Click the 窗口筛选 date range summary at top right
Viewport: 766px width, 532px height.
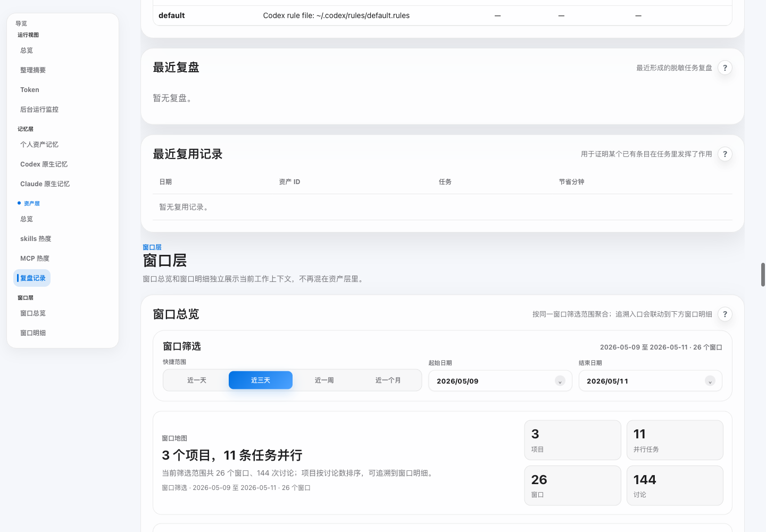coord(661,347)
